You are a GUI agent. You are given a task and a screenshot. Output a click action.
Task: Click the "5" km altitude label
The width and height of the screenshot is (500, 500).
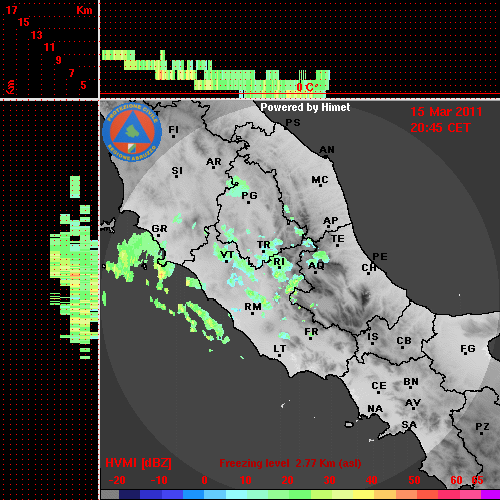pyautogui.click(x=83, y=85)
